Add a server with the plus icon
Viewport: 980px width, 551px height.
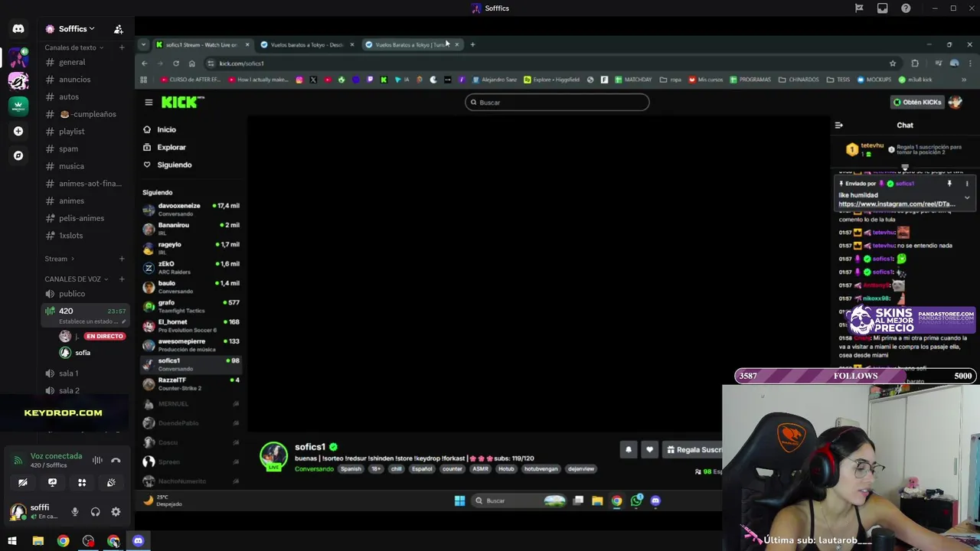pyautogui.click(x=18, y=131)
